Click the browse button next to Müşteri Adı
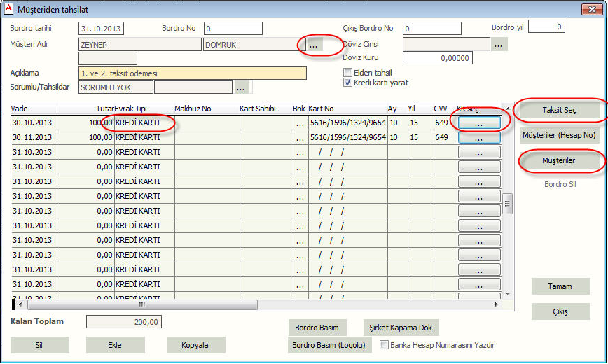This screenshot has width=608, height=364. pyautogui.click(x=314, y=45)
